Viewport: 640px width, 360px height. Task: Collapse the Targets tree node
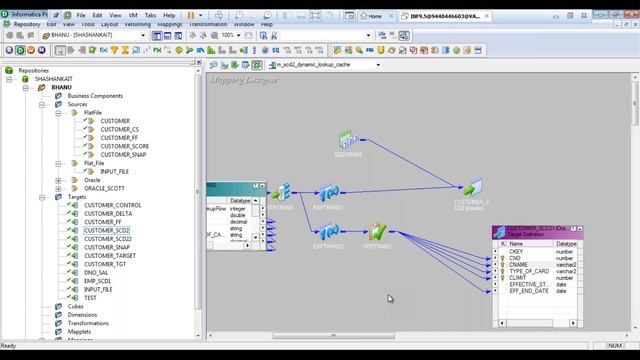click(42, 197)
